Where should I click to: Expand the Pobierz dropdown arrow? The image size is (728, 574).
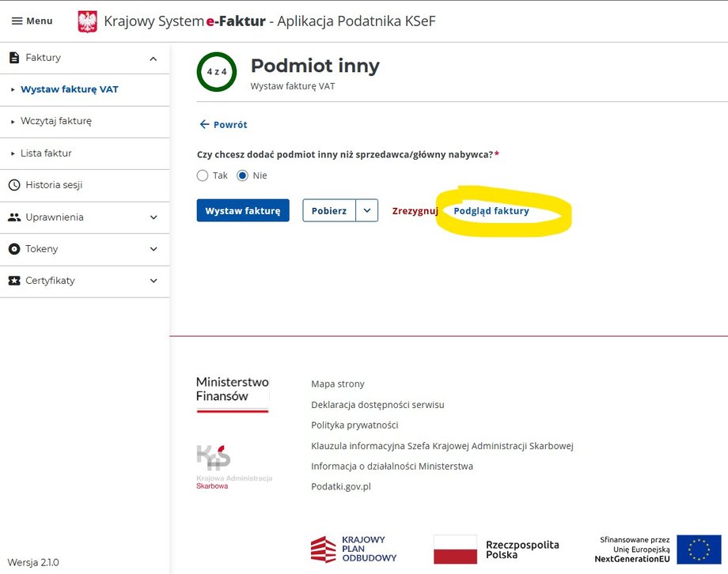click(367, 210)
